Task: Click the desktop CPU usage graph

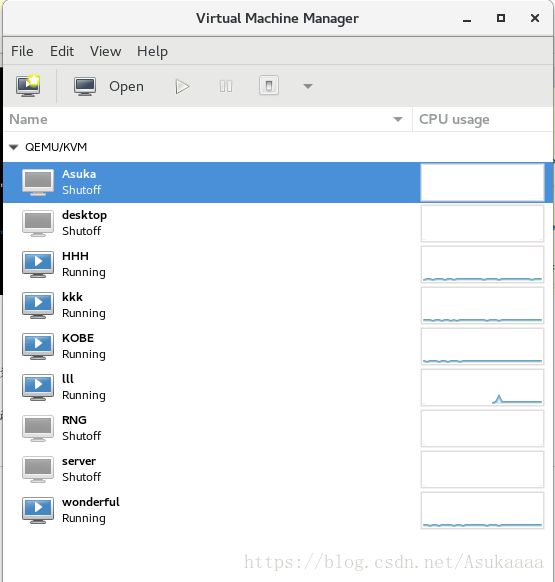Action: (x=482, y=223)
